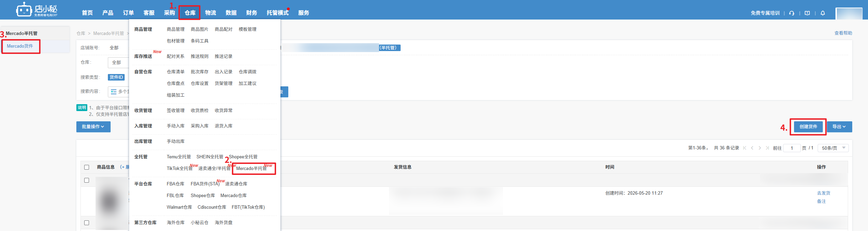
Task: Open the 导出 dropdown button
Action: 839,127
